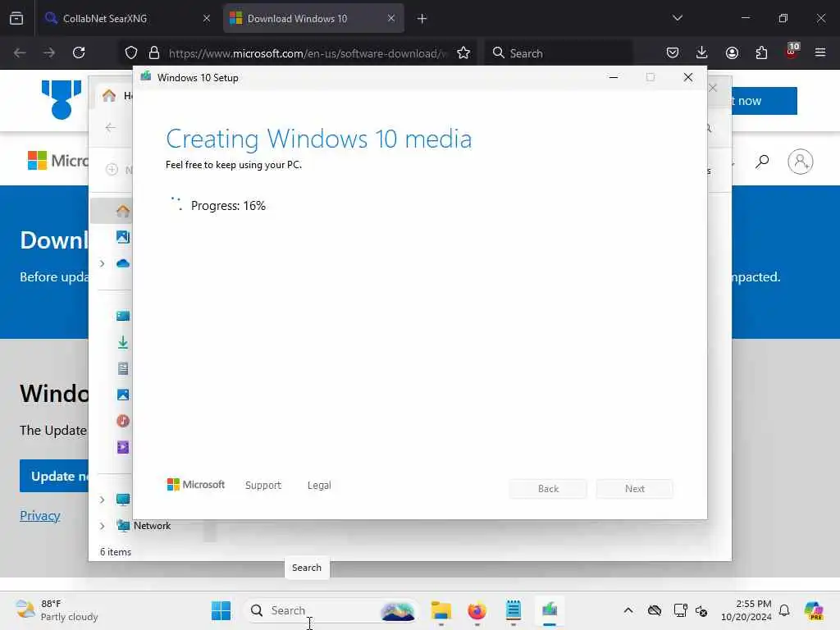Bookmark this page with star icon
Viewport: 840px width, 630px height.
click(x=463, y=52)
